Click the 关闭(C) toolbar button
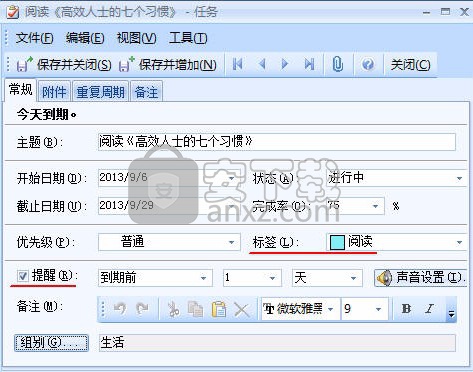Viewport: 473px width, 372px height. [x=410, y=64]
